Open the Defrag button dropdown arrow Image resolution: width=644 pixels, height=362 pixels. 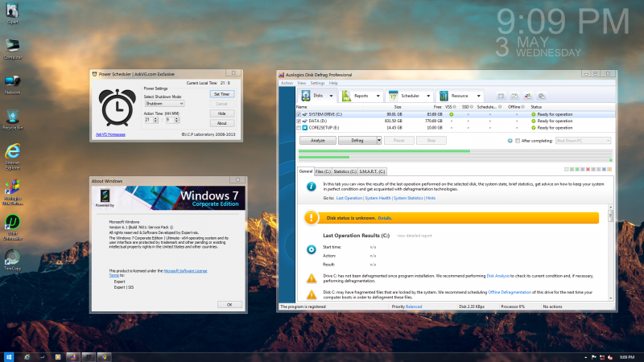pos(379,140)
